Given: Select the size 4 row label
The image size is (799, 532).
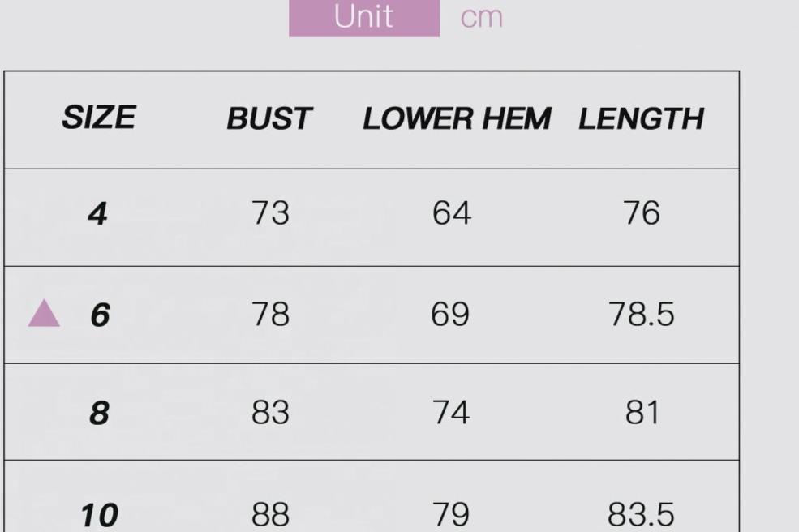Looking at the screenshot, I should coord(97,215).
